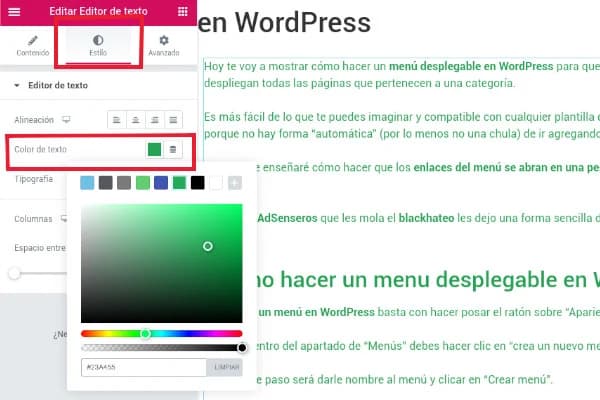
Task: Click the 'Hoy te voy a mostrar' paragraph
Action: pos(402,74)
